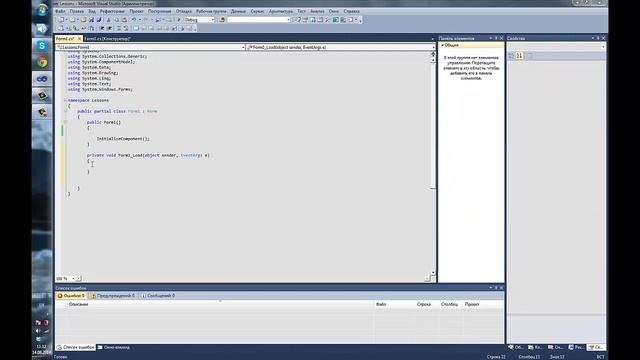Collapse the Form1() constructor region
This screenshot has width=640, height=360.
(x=65, y=122)
